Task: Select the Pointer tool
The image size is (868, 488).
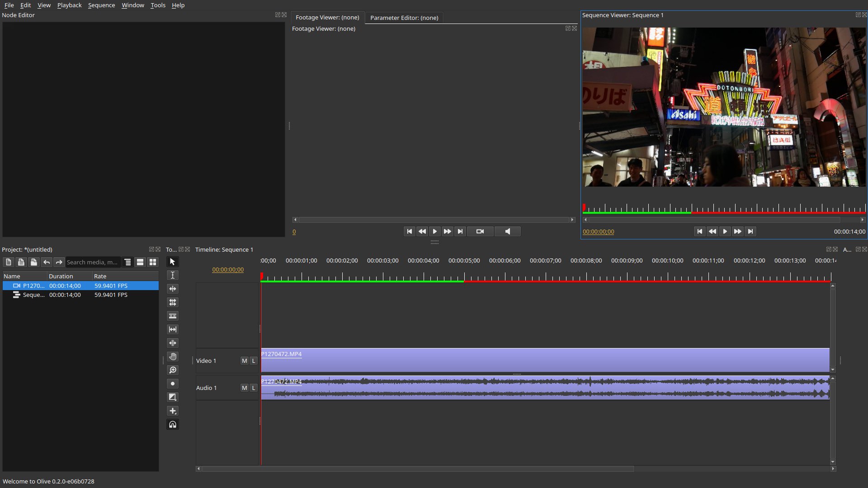Action: [x=172, y=262]
